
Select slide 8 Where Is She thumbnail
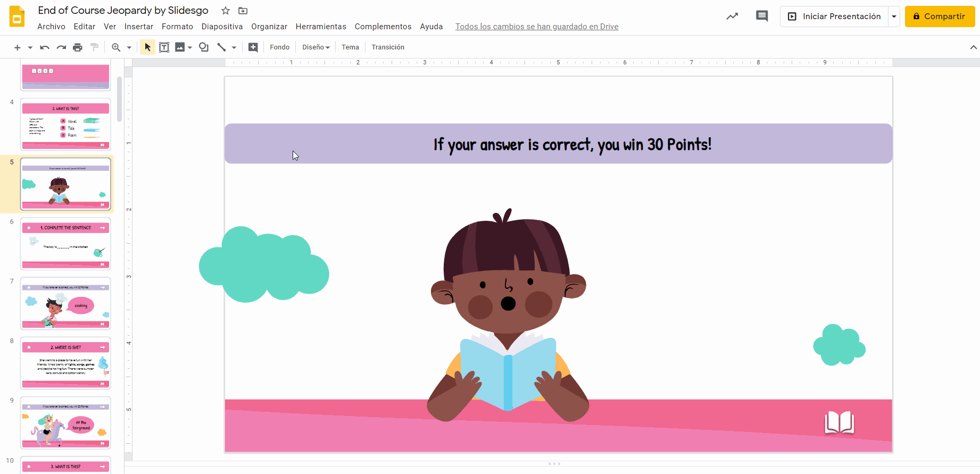66,363
